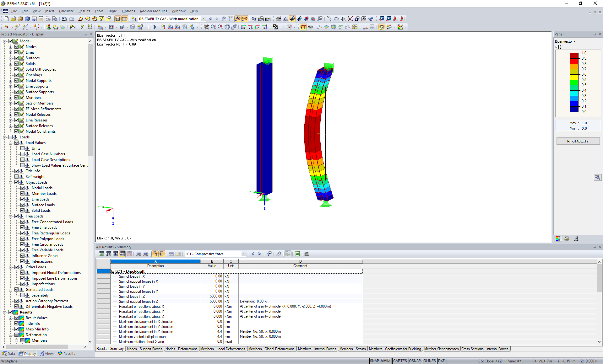Click the Print Graphic icon
This screenshot has height=364, width=603.
pos(47,19)
